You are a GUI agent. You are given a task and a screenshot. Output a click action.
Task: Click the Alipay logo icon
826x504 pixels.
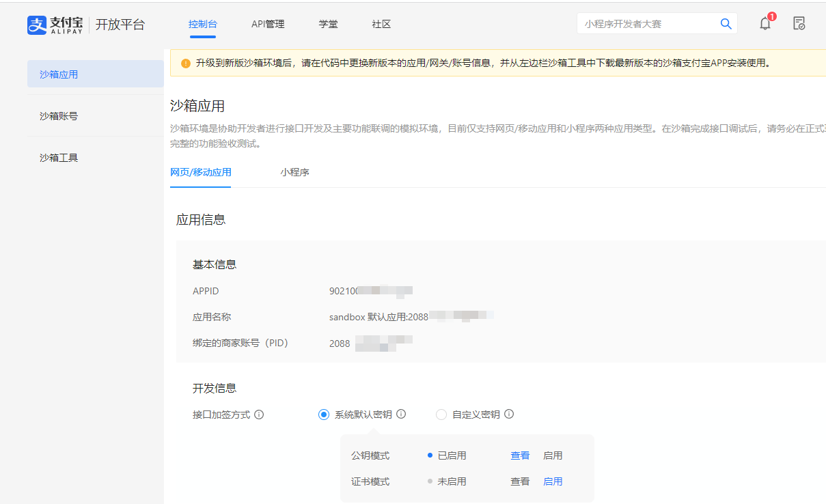coord(36,25)
